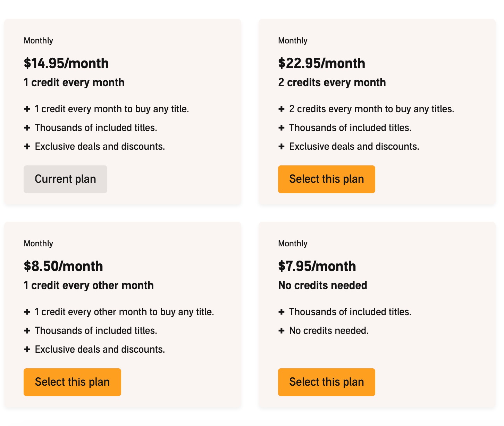504x426 pixels.
Task: Pick "Select this plan" under the $7.95/month plan
Action: point(326,382)
